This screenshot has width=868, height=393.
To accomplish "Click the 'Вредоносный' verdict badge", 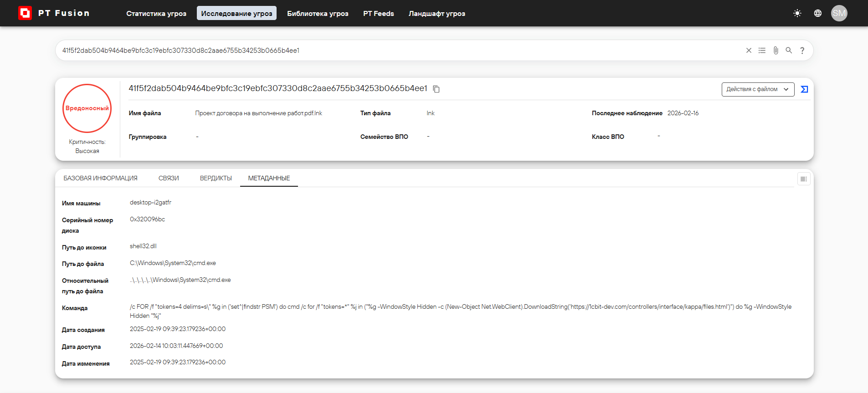I will pos(87,108).
